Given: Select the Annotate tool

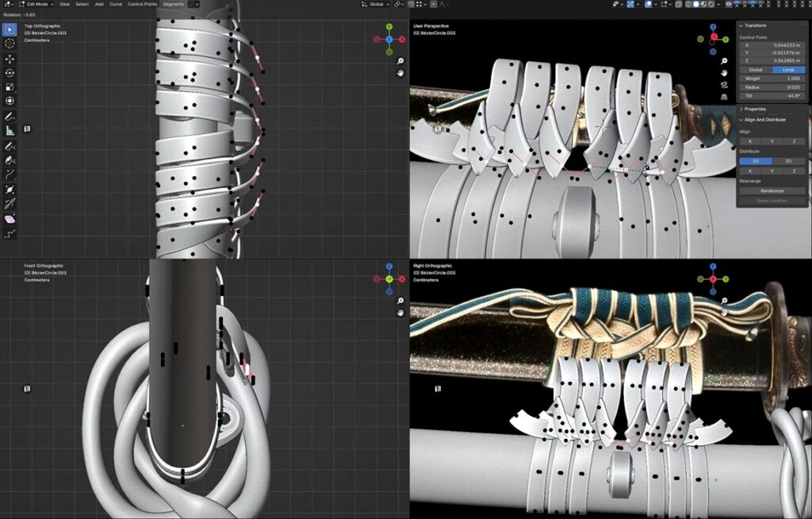Looking at the screenshot, I should [10, 117].
